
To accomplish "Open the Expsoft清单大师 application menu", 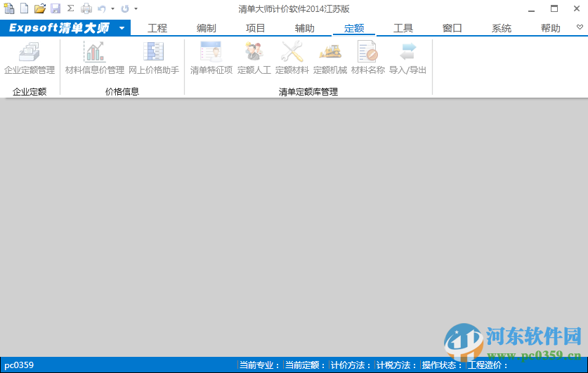I will [65, 27].
